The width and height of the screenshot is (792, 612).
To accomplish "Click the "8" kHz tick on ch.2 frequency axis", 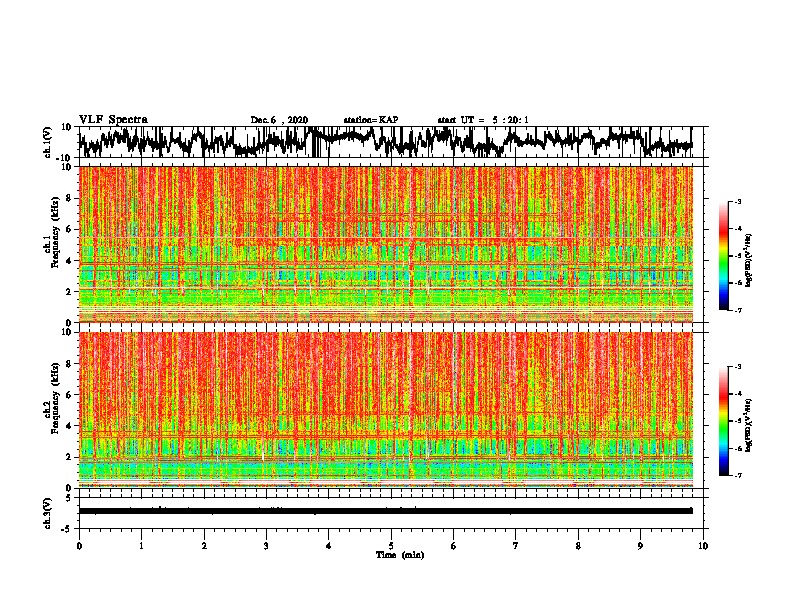I will [69, 364].
